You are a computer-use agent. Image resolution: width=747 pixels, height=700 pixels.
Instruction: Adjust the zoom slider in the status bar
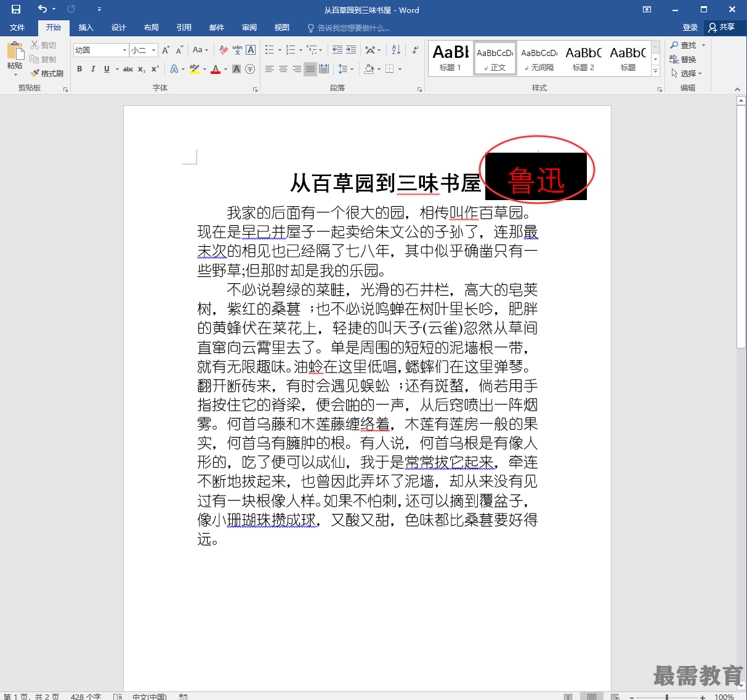667,697
